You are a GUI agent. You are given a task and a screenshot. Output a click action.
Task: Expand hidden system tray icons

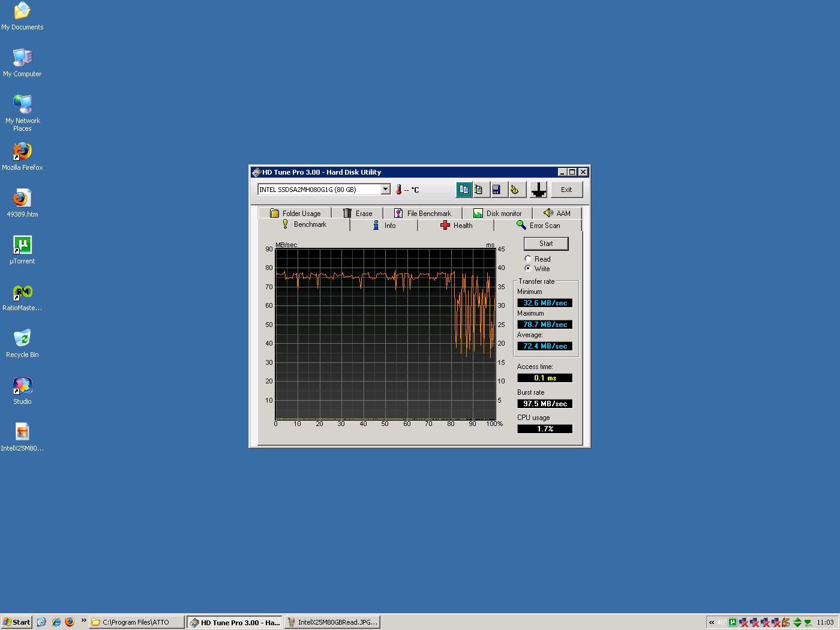click(x=712, y=622)
